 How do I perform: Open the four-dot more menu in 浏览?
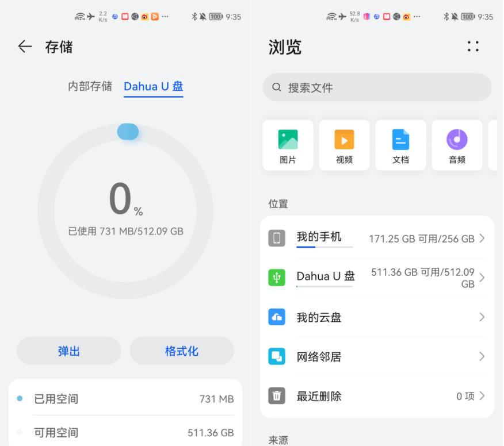click(x=473, y=46)
